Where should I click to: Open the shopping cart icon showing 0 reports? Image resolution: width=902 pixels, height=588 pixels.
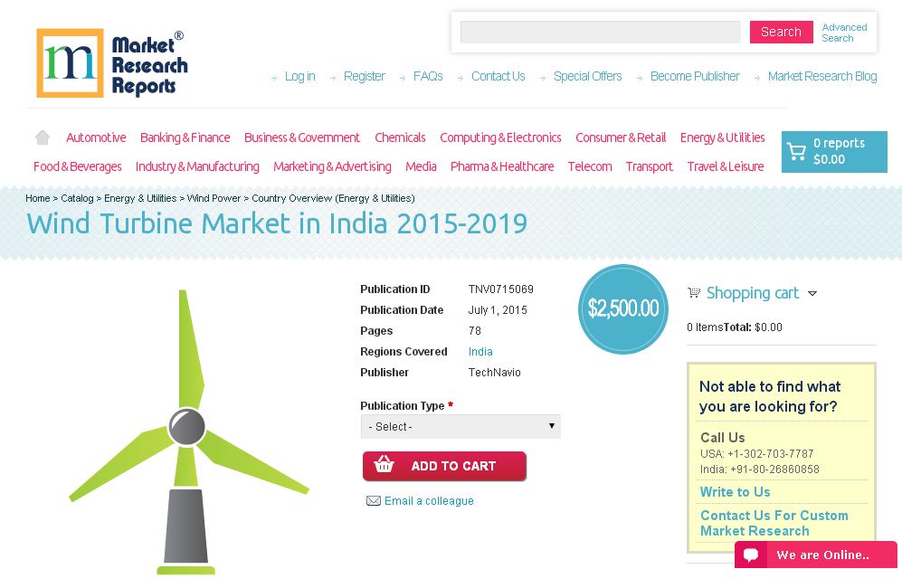coord(797,151)
